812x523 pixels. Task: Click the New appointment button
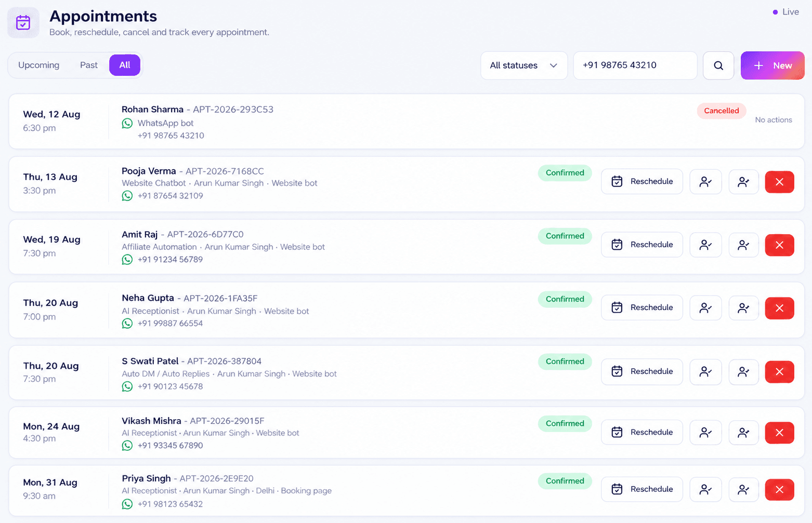point(772,65)
